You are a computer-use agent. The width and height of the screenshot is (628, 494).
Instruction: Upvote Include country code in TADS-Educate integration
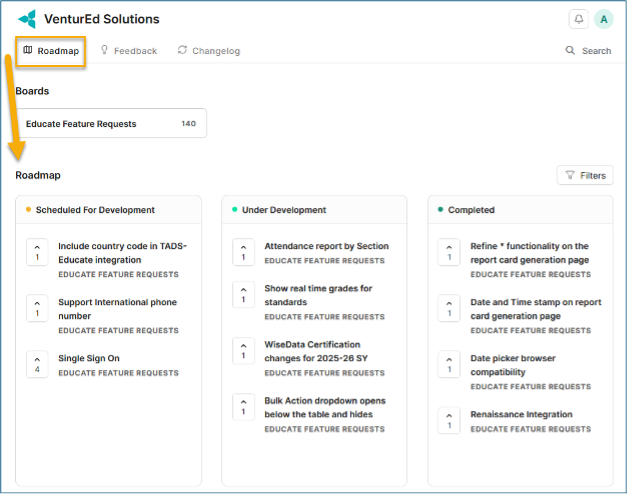[37, 252]
